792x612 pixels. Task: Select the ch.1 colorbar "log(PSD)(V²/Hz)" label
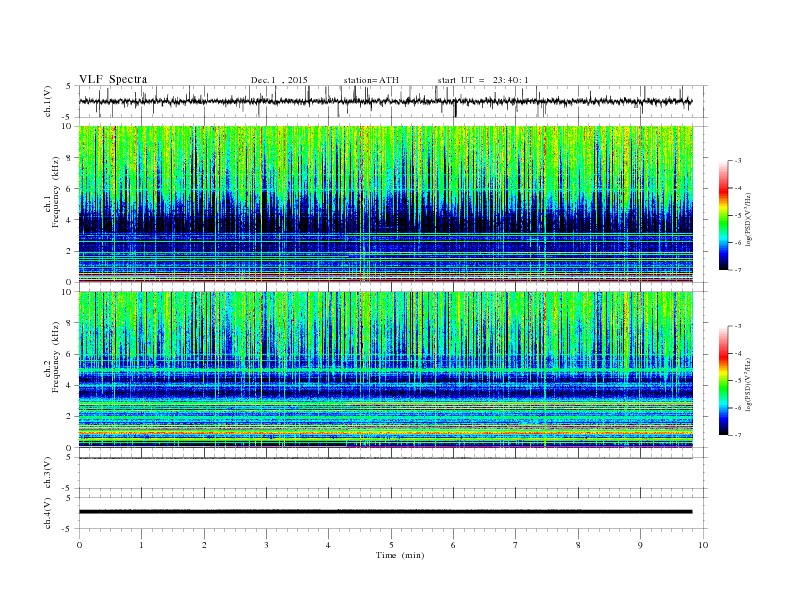point(750,219)
